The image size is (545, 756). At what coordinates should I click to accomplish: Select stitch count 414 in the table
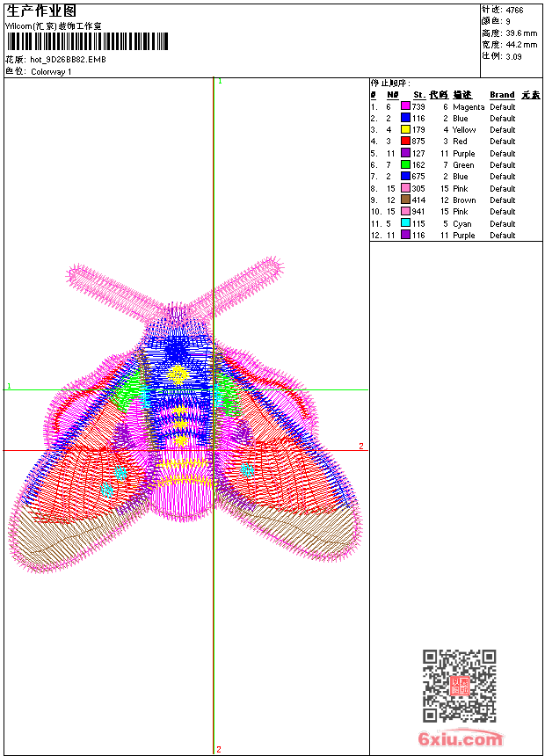(x=418, y=200)
